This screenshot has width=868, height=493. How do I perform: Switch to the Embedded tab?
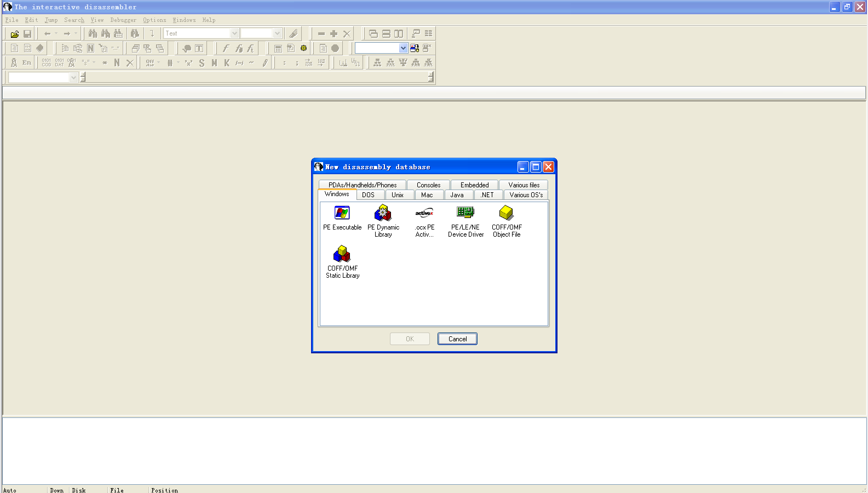coord(475,185)
